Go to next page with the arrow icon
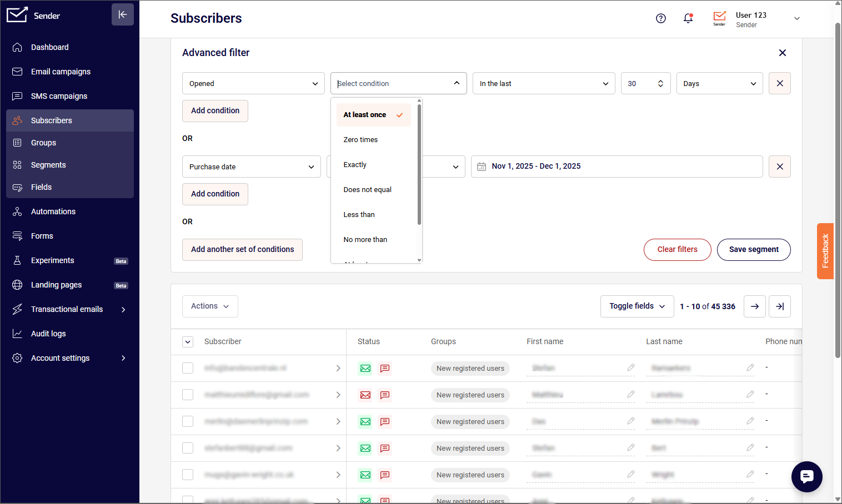The image size is (842, 504). pyautogui.click(x=754, y=306)
